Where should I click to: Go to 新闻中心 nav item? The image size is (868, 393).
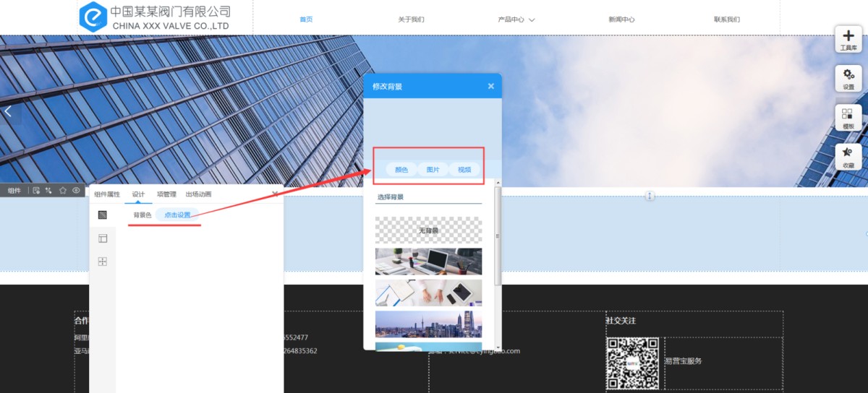pyautogui.click(x=621, y=20)
